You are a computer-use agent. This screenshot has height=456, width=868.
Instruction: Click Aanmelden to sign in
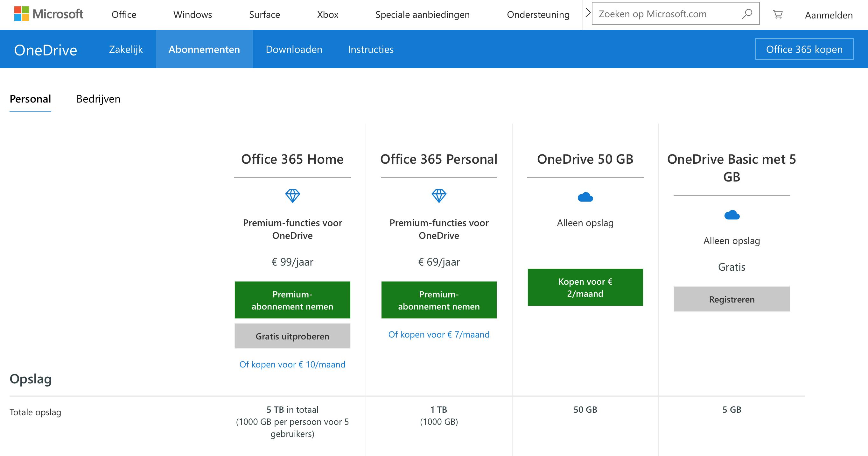[x=829, y=15]
